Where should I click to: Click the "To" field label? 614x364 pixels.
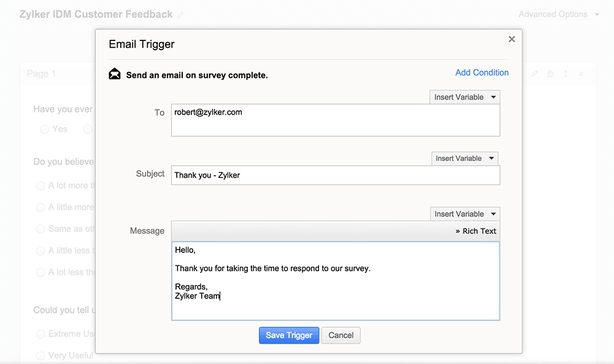[x=159, y=113]
